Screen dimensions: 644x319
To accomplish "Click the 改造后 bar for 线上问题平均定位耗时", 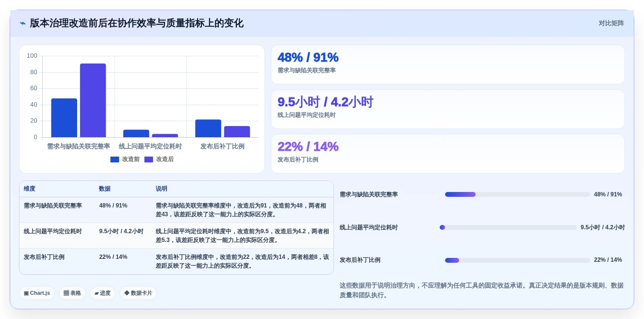I will point(165,136).
